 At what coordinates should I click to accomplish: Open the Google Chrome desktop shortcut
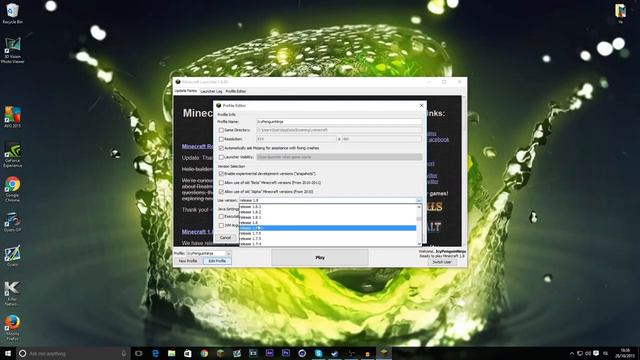click(x=12, y=189)
